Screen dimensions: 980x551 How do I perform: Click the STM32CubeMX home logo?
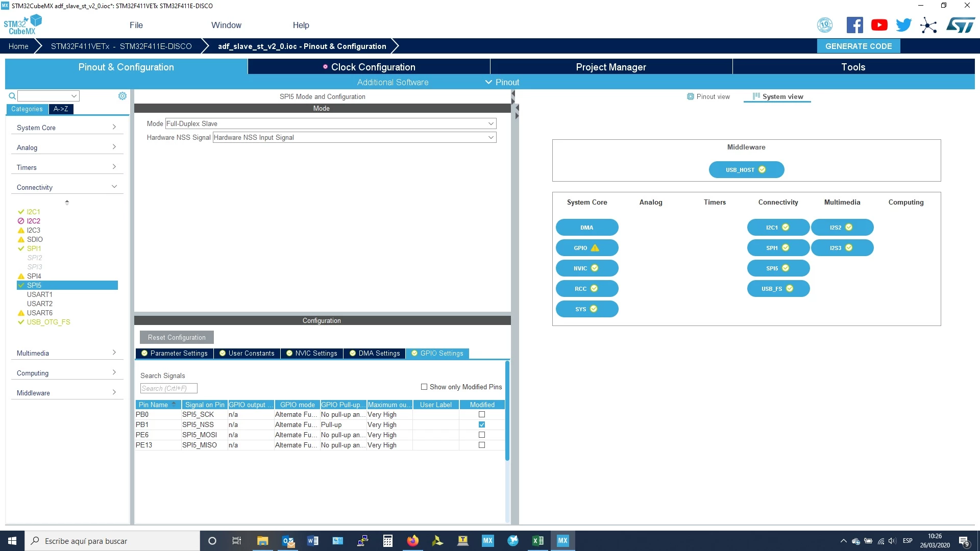22,25
